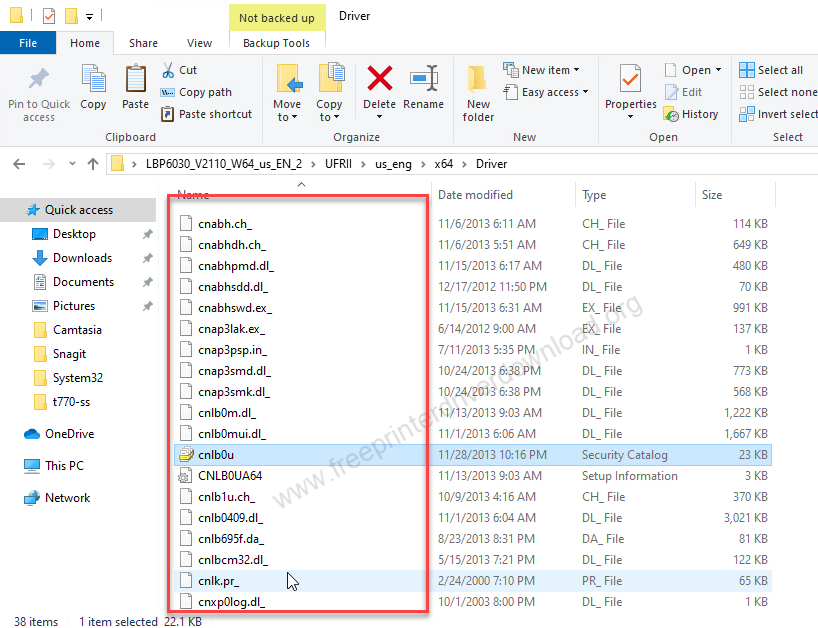This screenshot has width=818, height=628.
Task: Open the File menu tab
Action: tap(28, 43)
